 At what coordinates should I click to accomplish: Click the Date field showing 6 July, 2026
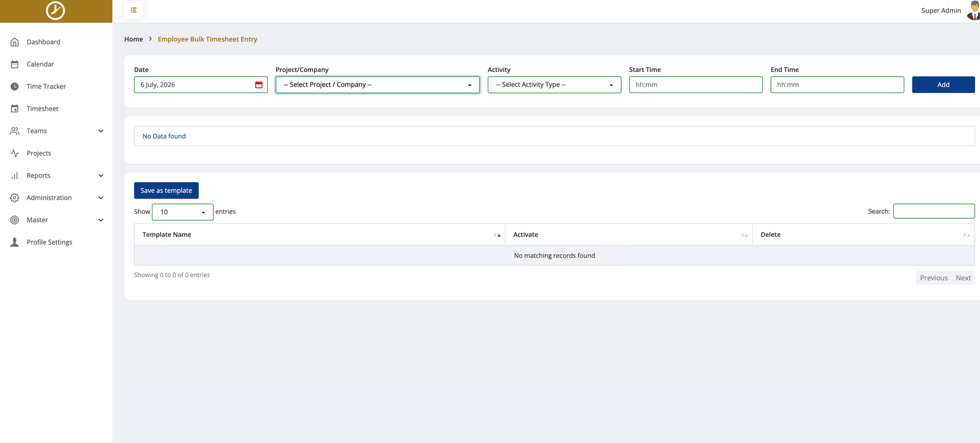coord(201,85)
